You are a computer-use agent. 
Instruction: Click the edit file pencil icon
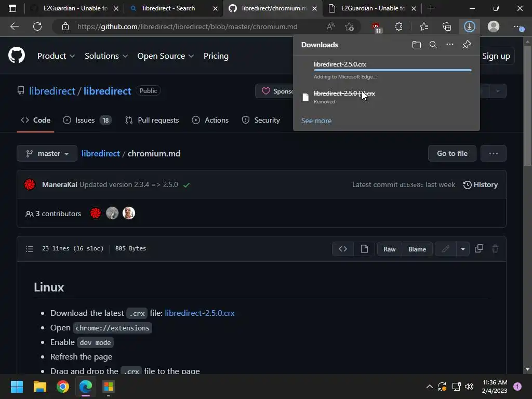445,249
